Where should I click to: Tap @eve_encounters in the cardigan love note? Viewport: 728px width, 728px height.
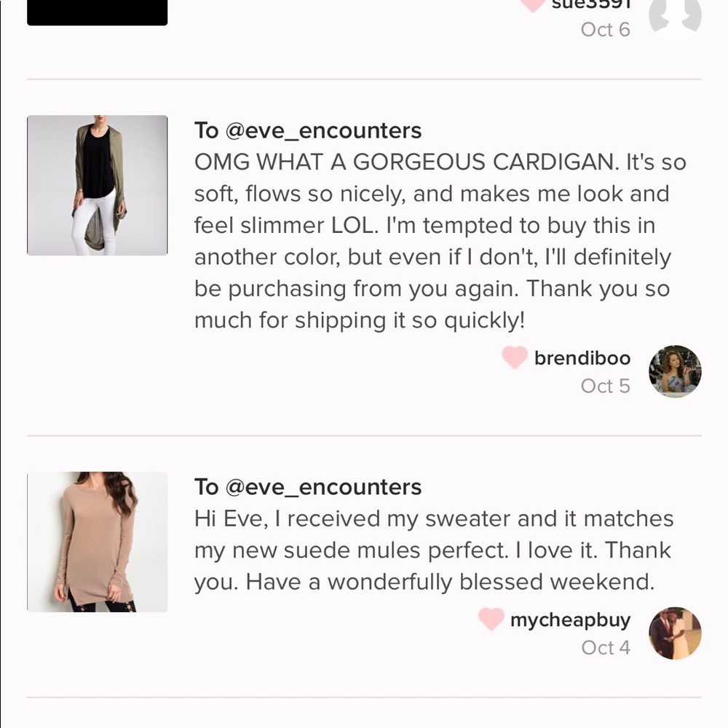pos(323,130)
